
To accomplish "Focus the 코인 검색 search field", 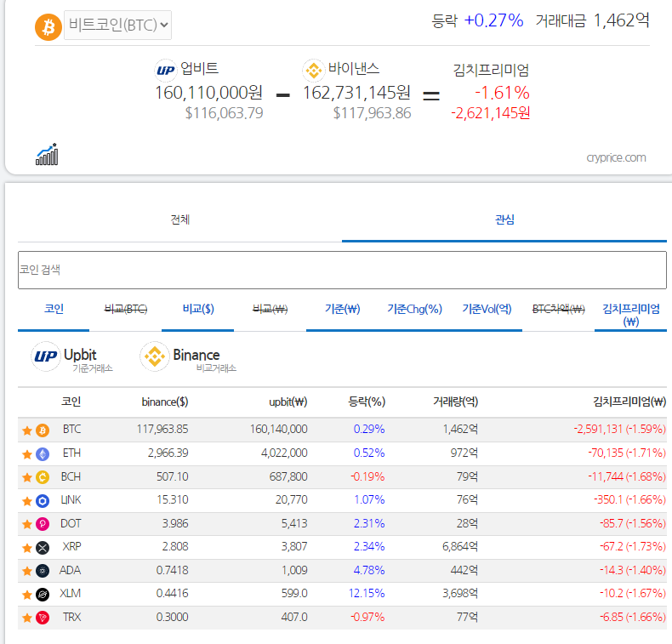I will click(342, 270).
